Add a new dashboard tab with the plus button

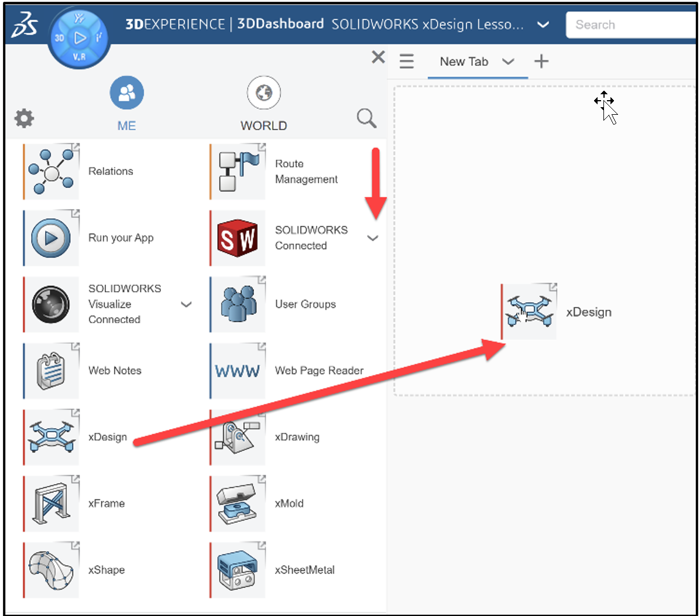[541, 61]
